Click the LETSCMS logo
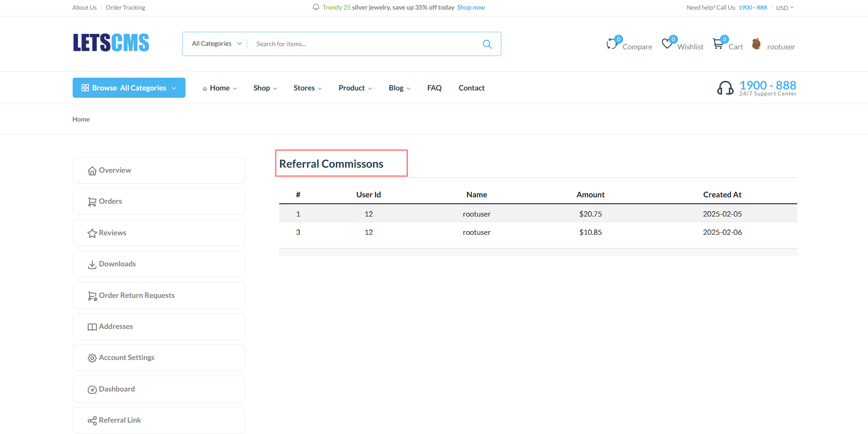The image size is (868, 434). [111, 43]
